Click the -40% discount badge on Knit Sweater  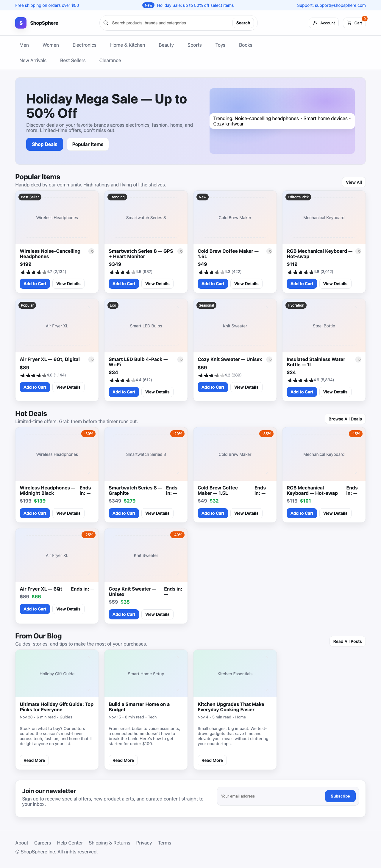[x=177, y=535]
